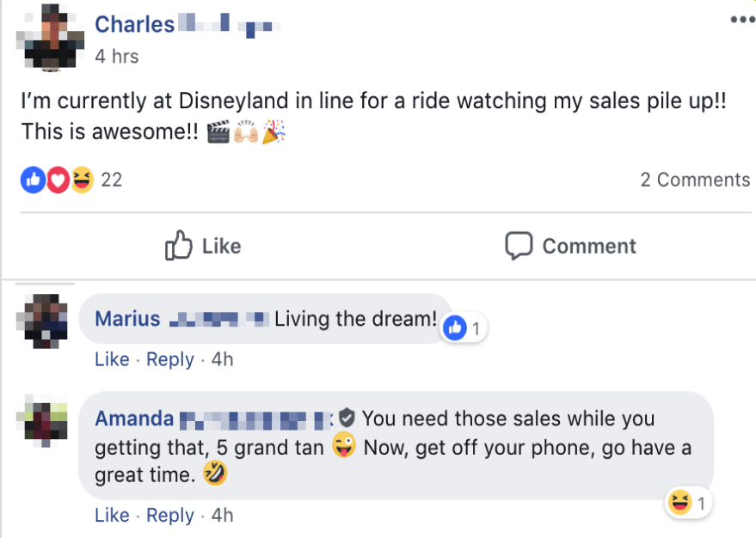
Task: Click the thumbs-up Like icon on post
Action: point(178,246)
